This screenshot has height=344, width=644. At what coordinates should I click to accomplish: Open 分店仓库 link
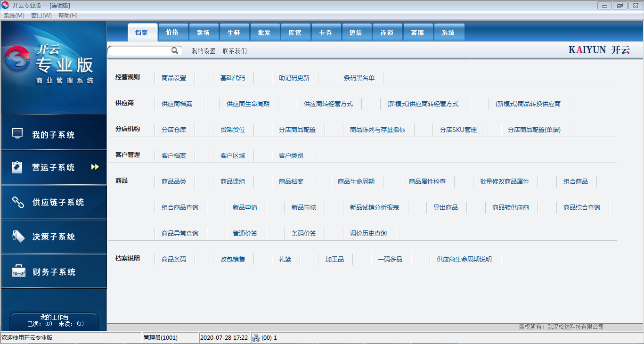coord(174,130)
